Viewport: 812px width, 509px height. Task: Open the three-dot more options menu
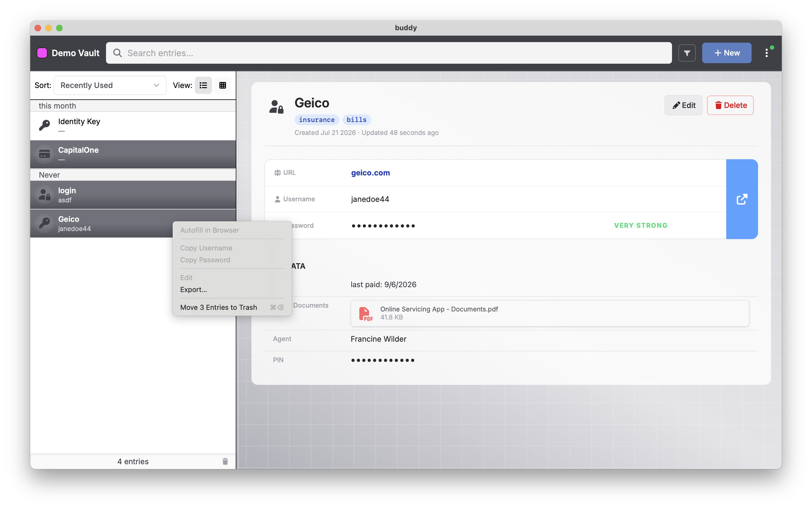[x=766, y=53]
